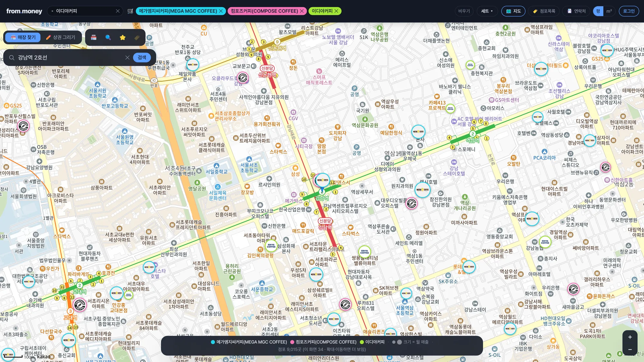Click the 비우기 clear button
Image resolution: width=644 pixels, height=362 pixels.
[x=464, y=11]
